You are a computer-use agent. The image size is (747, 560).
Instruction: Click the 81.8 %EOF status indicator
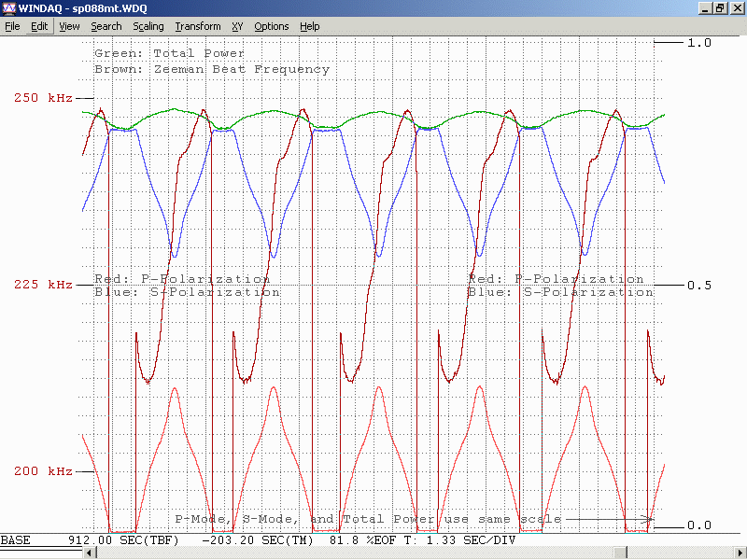tap(364, 540)
